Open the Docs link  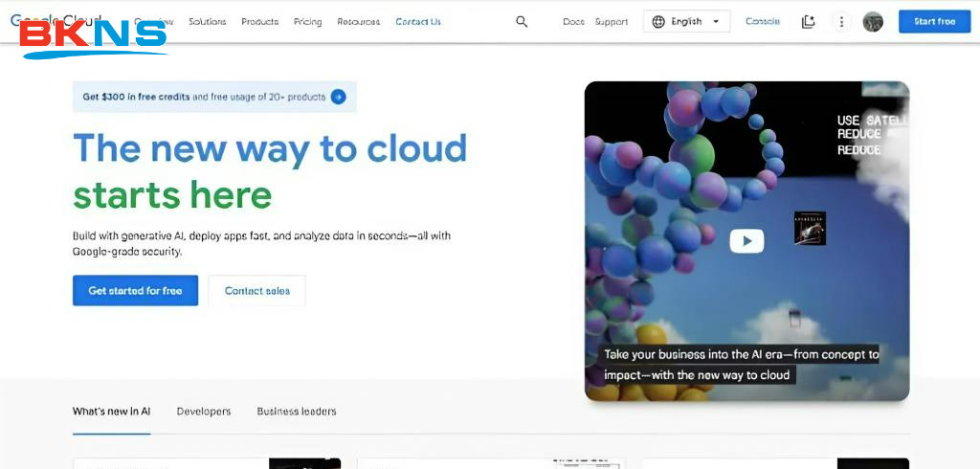(x=573, y=22)
